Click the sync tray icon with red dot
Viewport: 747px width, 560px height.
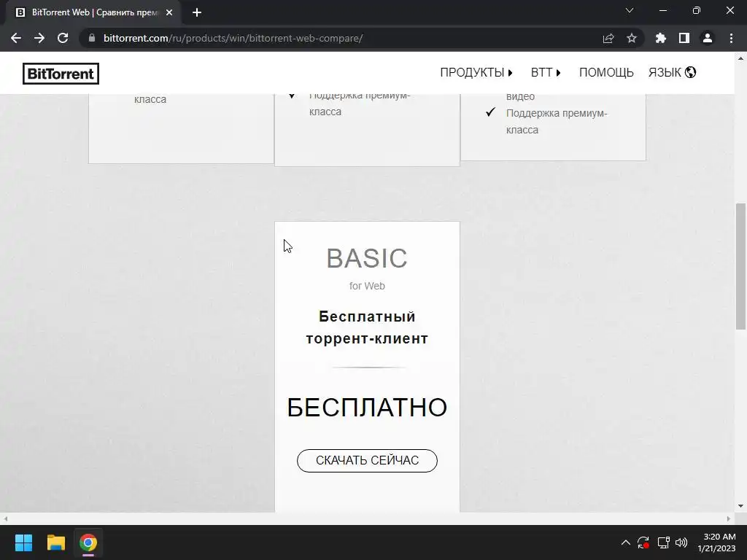643,542
